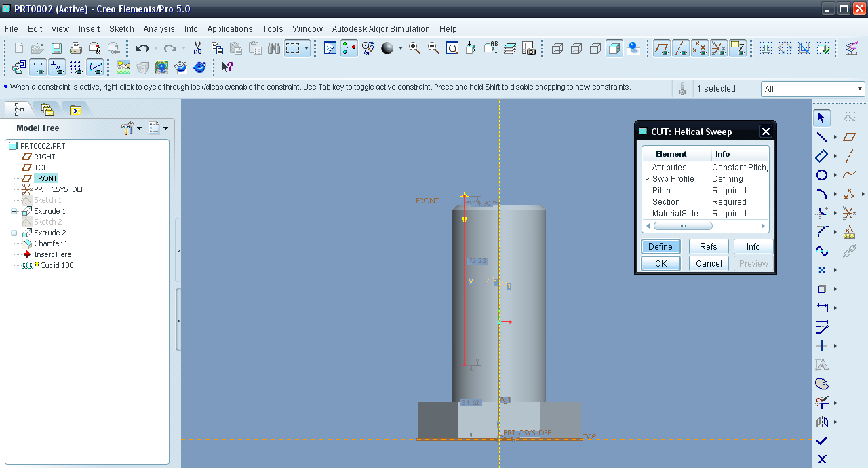Select the Dimension tool in sketcher
Viewport: 868px width, 468px height.
click(821, 308)
